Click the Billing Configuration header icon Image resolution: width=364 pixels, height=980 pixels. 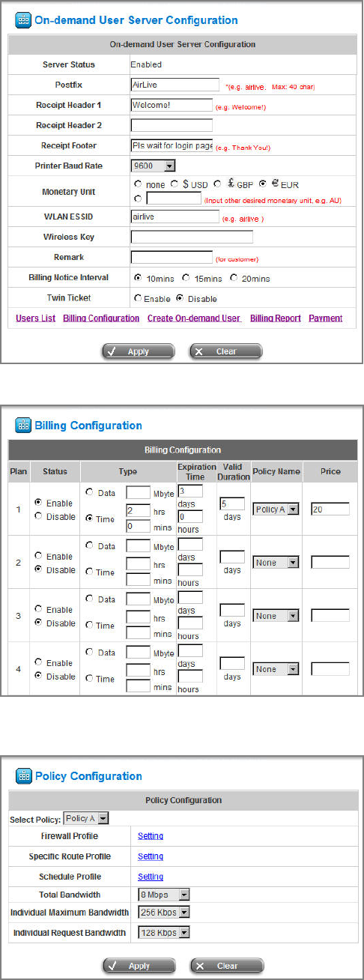23,426
